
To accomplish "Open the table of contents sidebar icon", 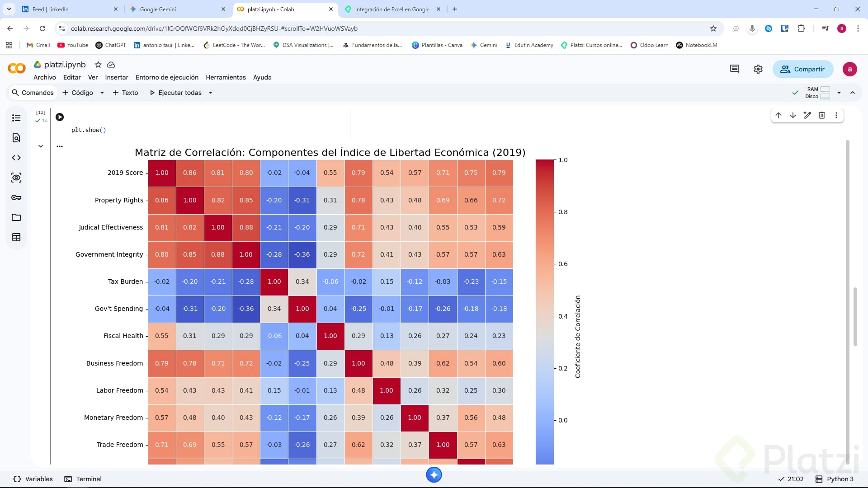I will [x=16, y=118].
